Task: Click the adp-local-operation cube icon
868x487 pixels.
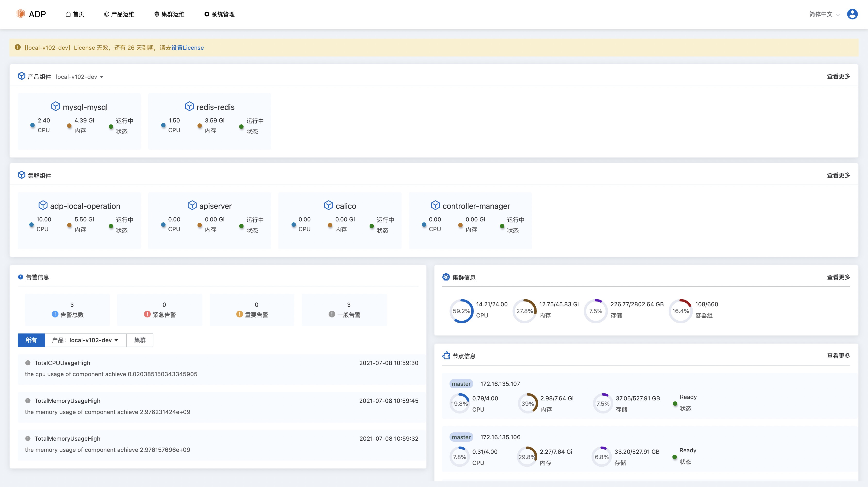Action: (43, 205)
